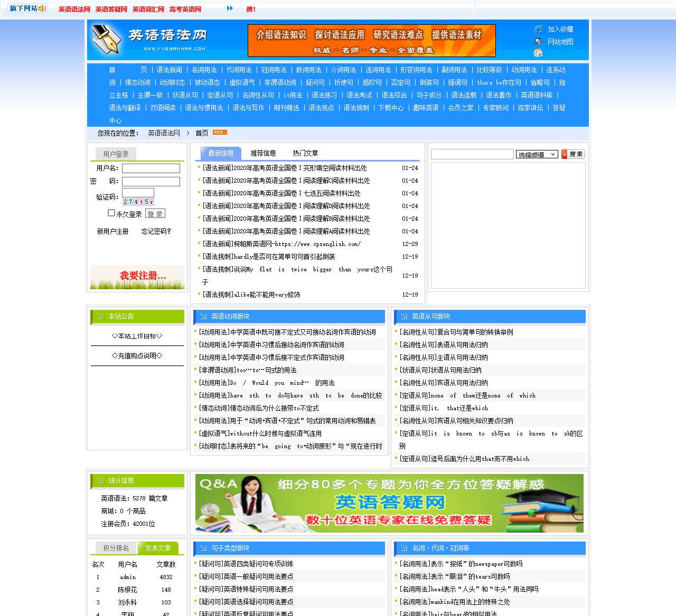Click the 统计信息 header icon
The image size is (676, 616).
(100, 481)
